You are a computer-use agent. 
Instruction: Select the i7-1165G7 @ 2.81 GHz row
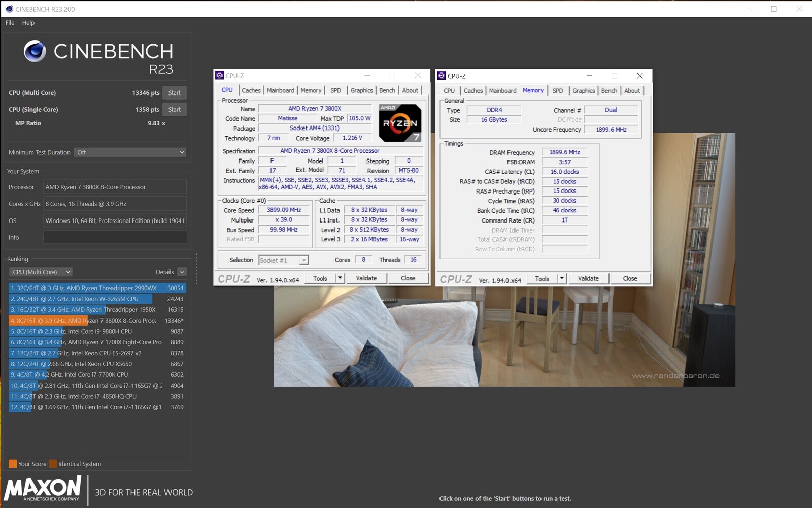pyautogui.click(x=97, y=386)
